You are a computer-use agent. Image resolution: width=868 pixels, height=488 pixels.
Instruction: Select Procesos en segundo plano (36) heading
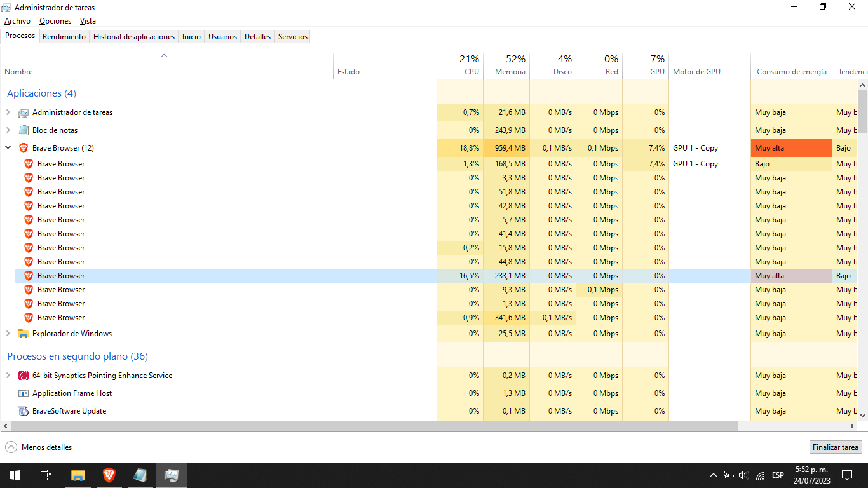78,356
